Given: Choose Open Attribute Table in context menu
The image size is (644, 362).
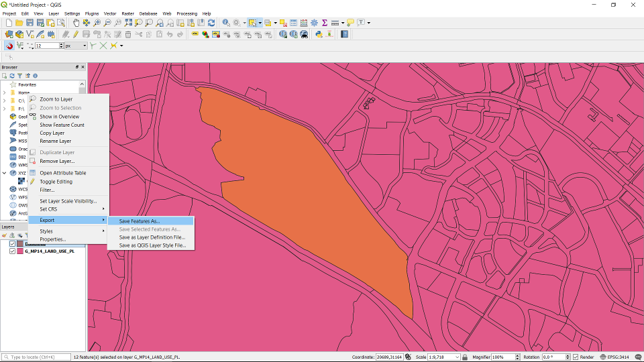Looking at the screenshot, I should click(62, 173).
